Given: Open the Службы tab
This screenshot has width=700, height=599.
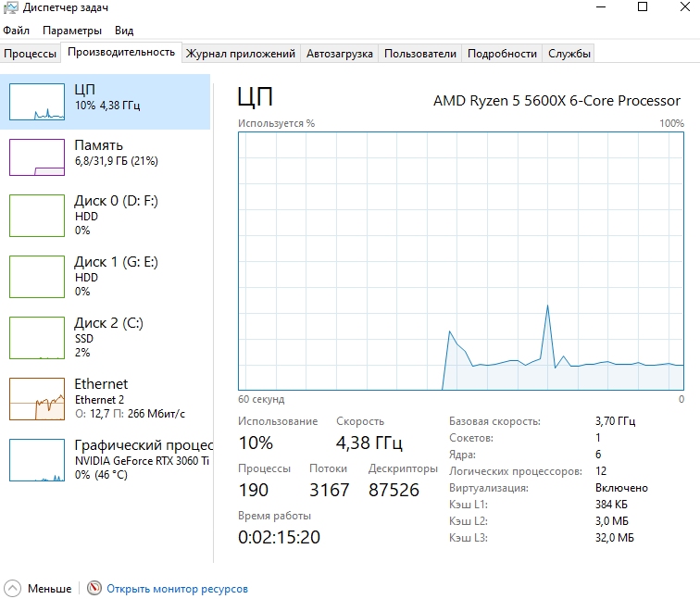Looking at the screenshot, I should [569, 54].
